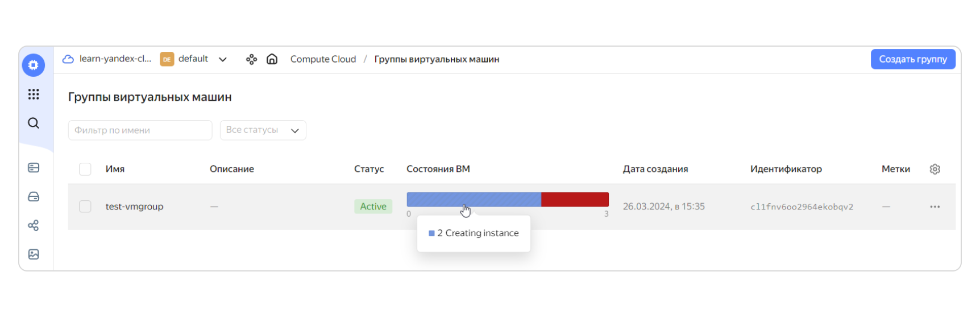980x317 pixels.
Task: Click the 'Создать группу' button
Action: coord(913,59)
